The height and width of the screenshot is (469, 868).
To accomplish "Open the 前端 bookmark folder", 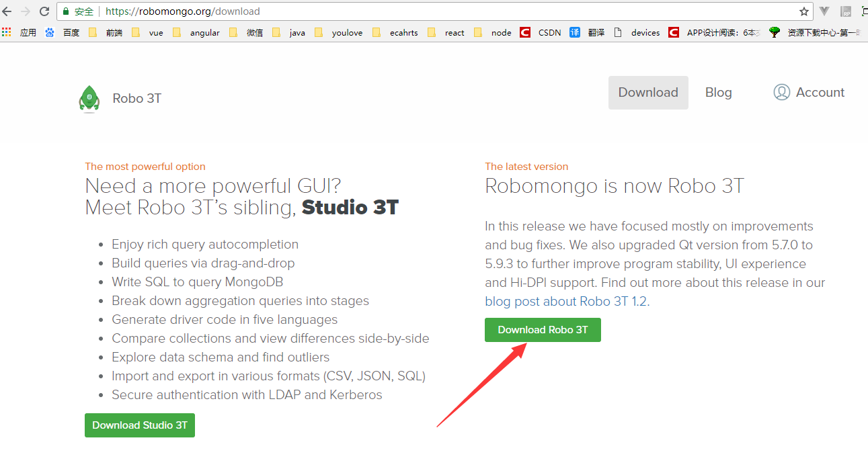I will click(106, 32).
